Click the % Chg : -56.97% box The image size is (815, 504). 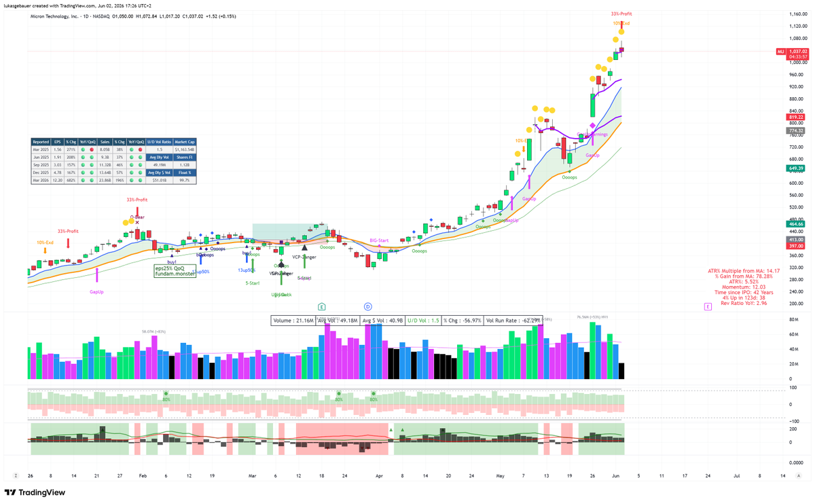[463, 320]
